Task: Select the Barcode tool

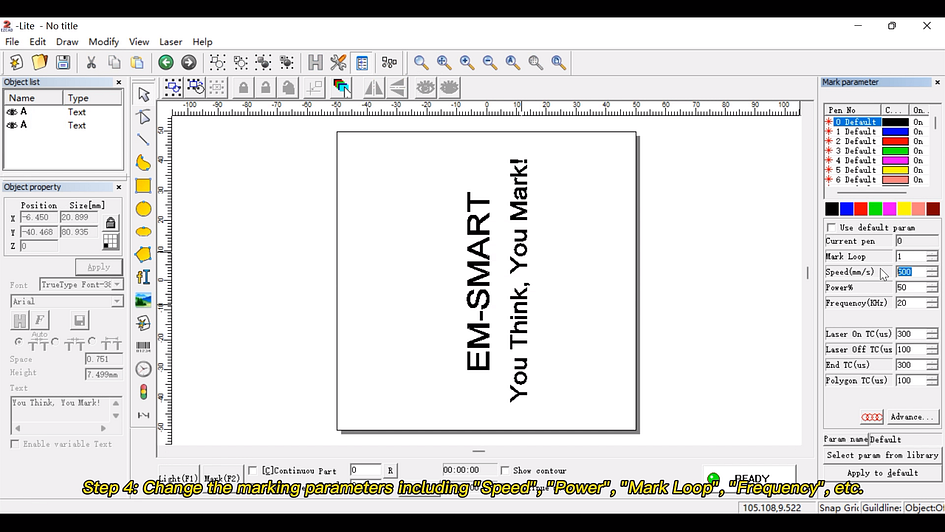Action: pos(143,346)
